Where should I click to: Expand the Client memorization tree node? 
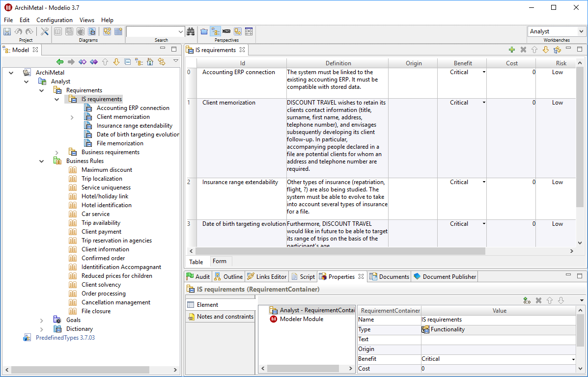[x=72, y=117]
